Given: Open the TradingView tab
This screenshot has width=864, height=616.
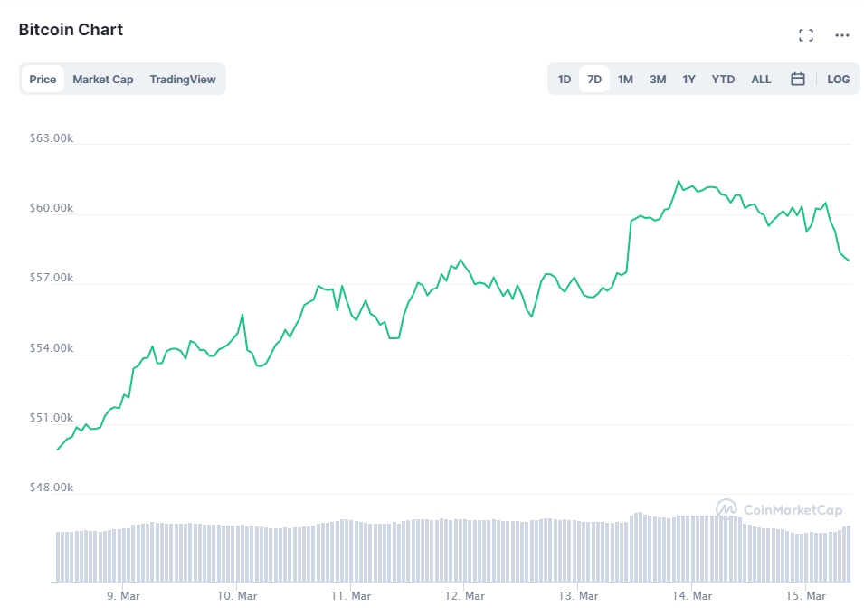Looking at the screenshot, I should coord(183,79).
